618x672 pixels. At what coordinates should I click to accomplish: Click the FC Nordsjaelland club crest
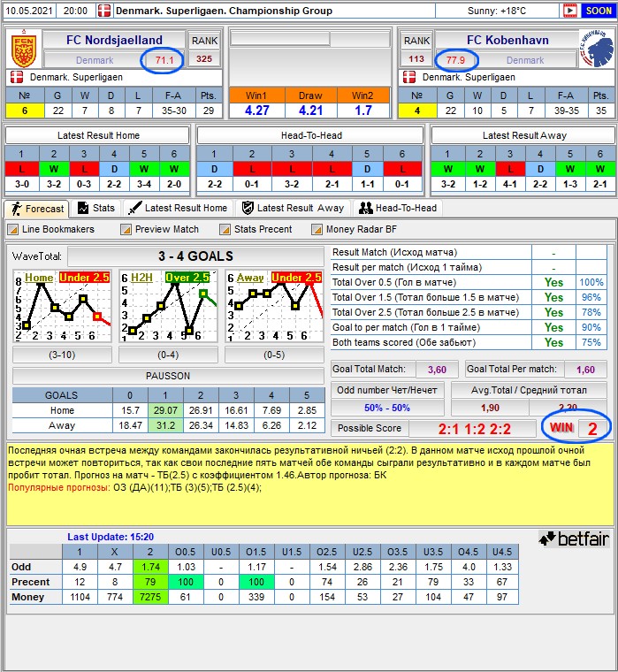(24, 49)
